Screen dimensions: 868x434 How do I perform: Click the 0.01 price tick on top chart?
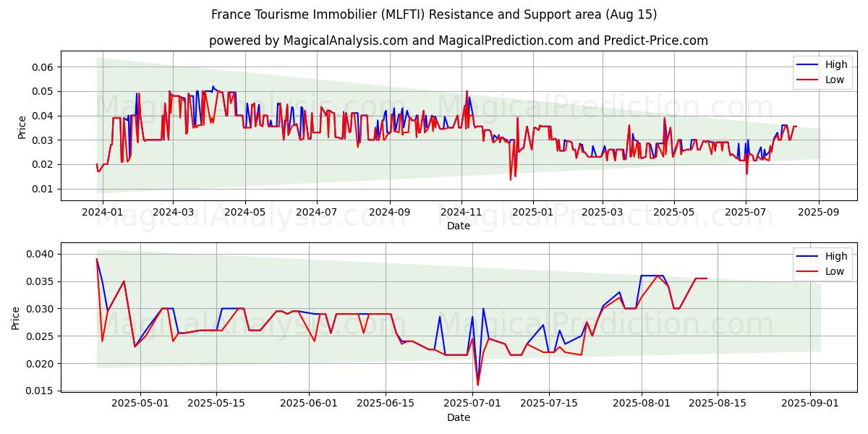point(43,189)
